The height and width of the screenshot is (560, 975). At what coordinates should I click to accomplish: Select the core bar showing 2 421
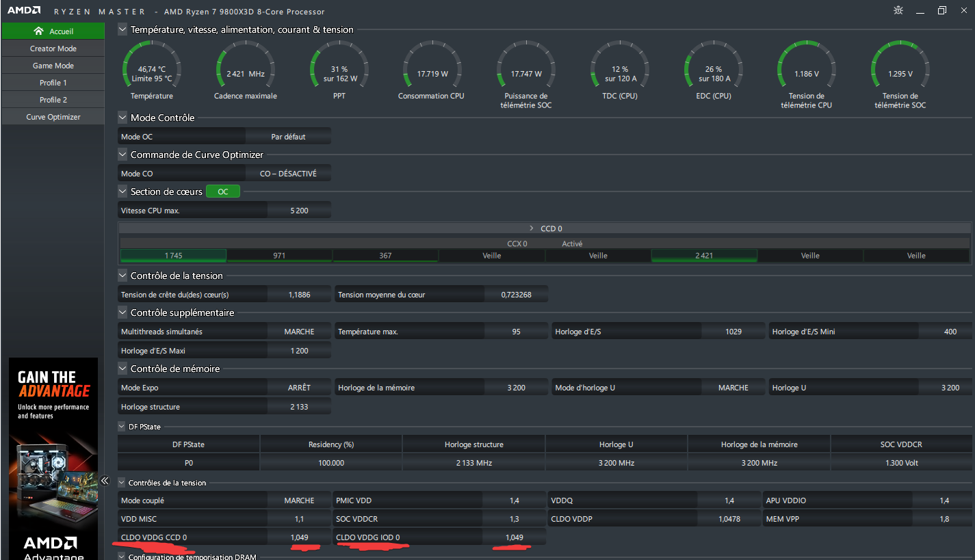(x=704, y=256)
